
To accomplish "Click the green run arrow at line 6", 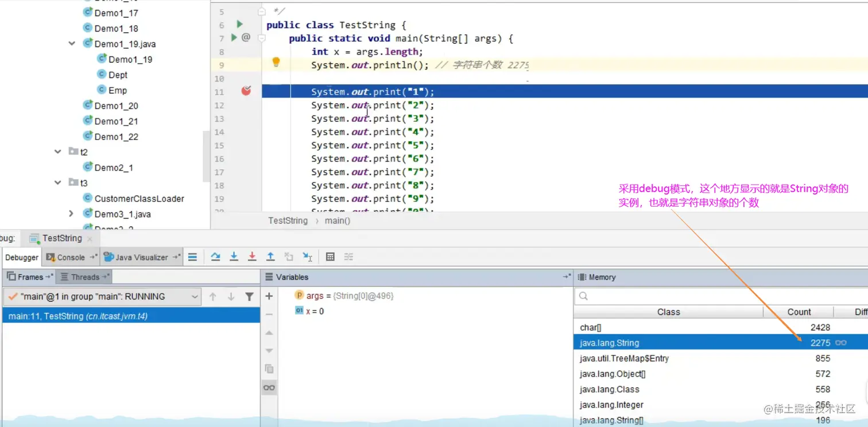I will click(x=239, y=24).
